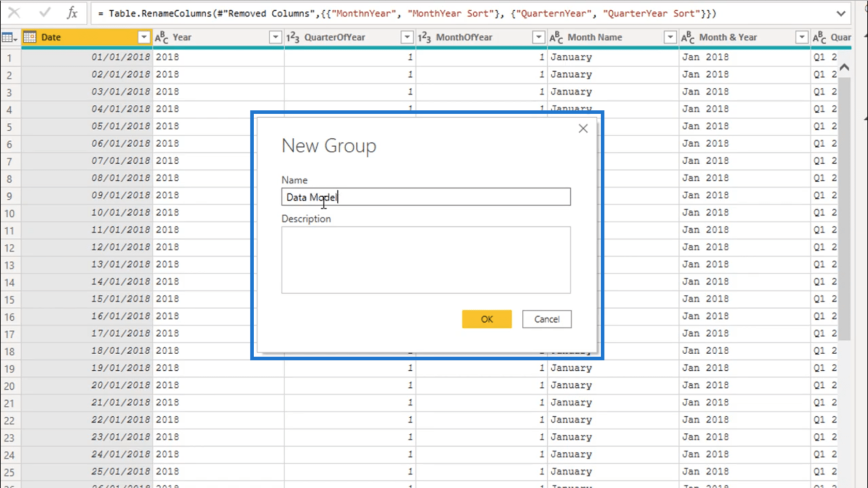
Task: Open the QuarterOfYear filter dropdown
Action: 407,37
